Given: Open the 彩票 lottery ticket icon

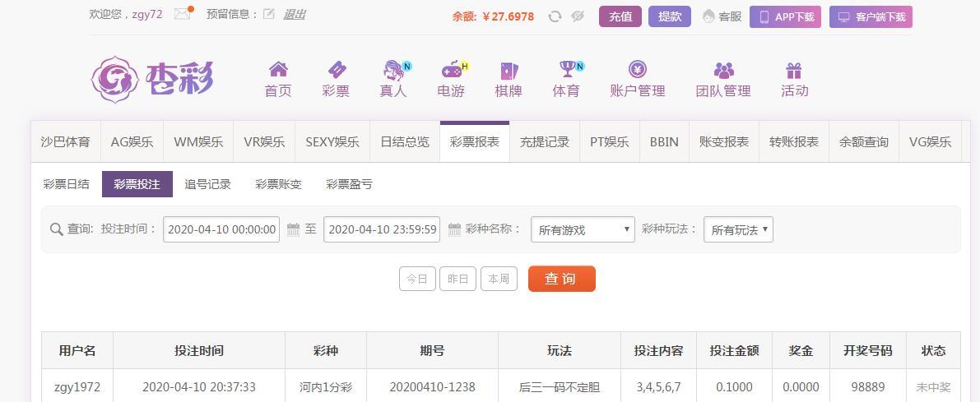Looking at the screenshot, I should (336, 70).
